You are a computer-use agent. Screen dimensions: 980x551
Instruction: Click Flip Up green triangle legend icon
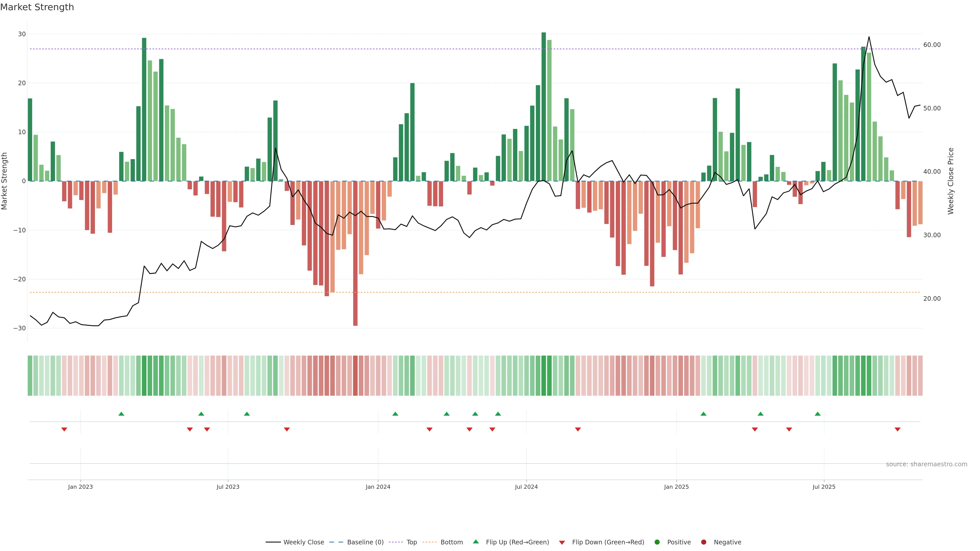click(x=475, y=542)
